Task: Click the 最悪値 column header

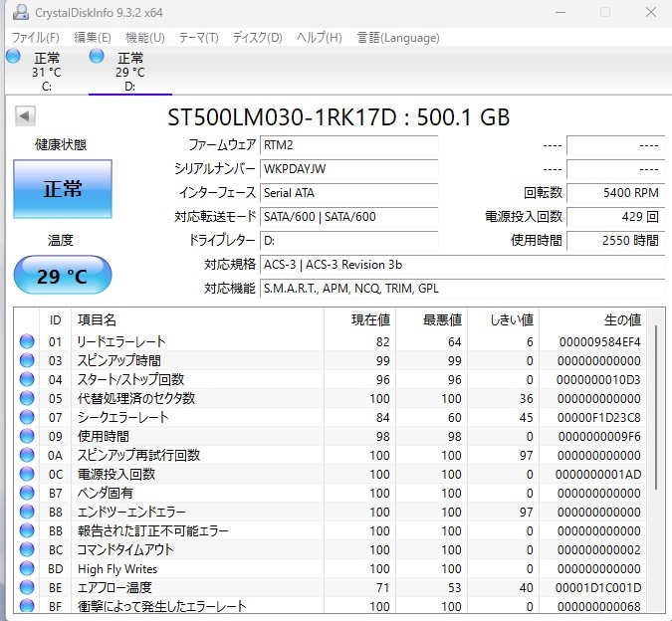Action: tap(431, 319)
